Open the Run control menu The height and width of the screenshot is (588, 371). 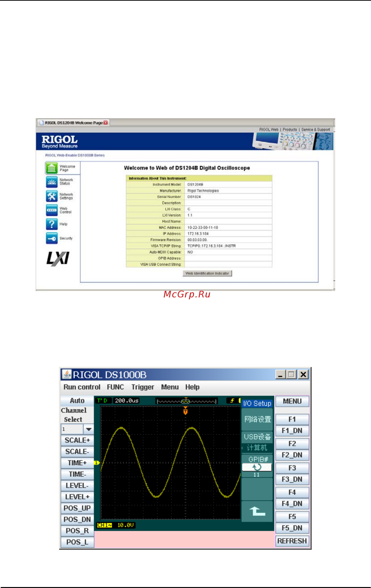click(82, 387)
